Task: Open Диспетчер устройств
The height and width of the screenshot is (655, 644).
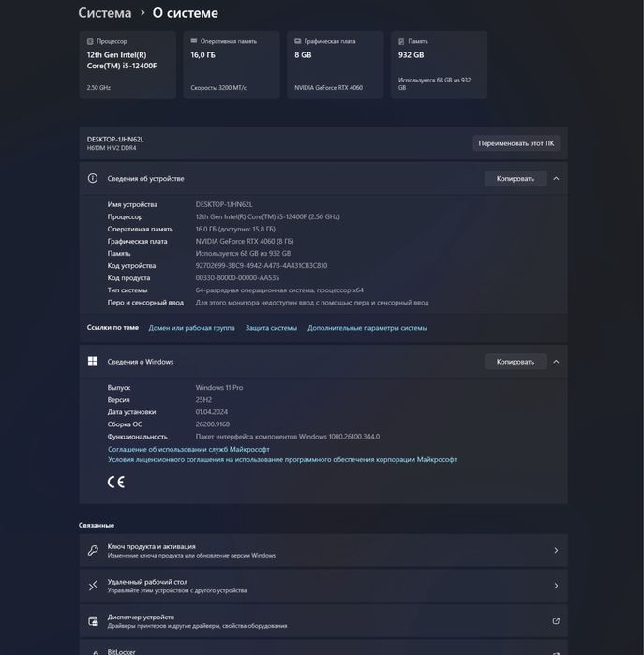Action: [x=323, y=620]
